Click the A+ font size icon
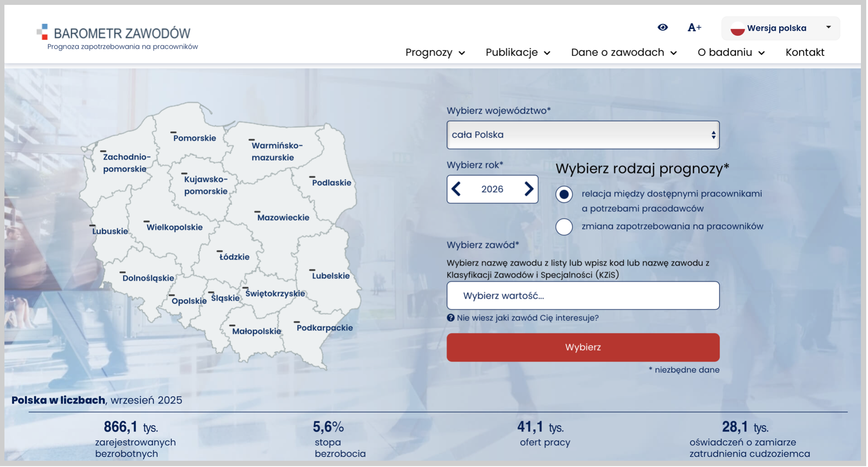868x467 pixels. 694,27
